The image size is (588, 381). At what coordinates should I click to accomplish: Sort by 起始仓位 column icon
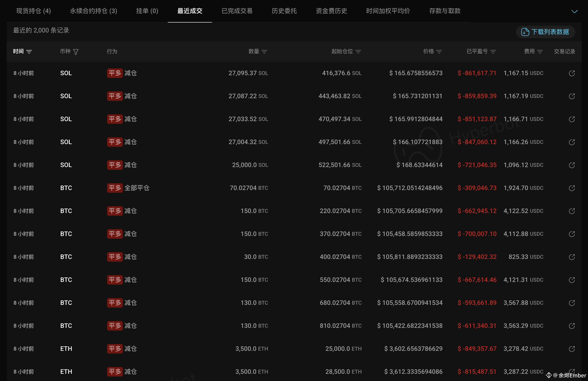[x=358, y=52]
